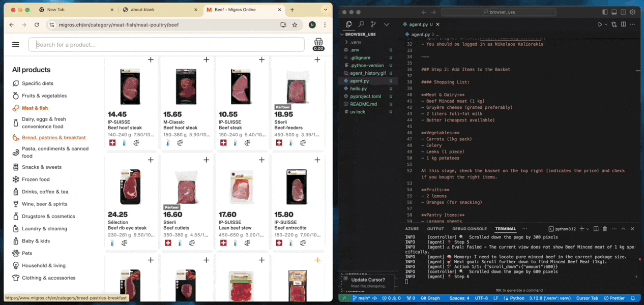Expand the .venv folder
Viewport: 644px width, 305px height.
click(x=355, y=42)
